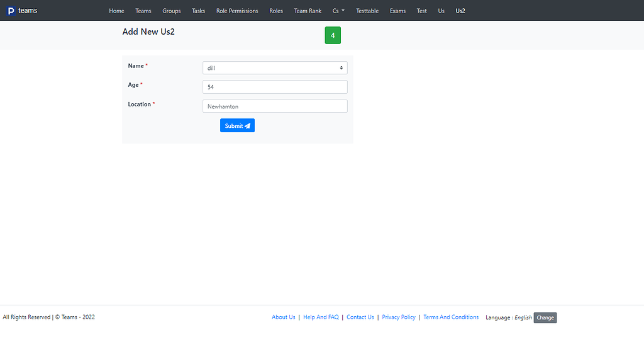Open the Cs menu caret arrow
The width and height of the screenshot is (644, 364).
click(x=345, y=11)
